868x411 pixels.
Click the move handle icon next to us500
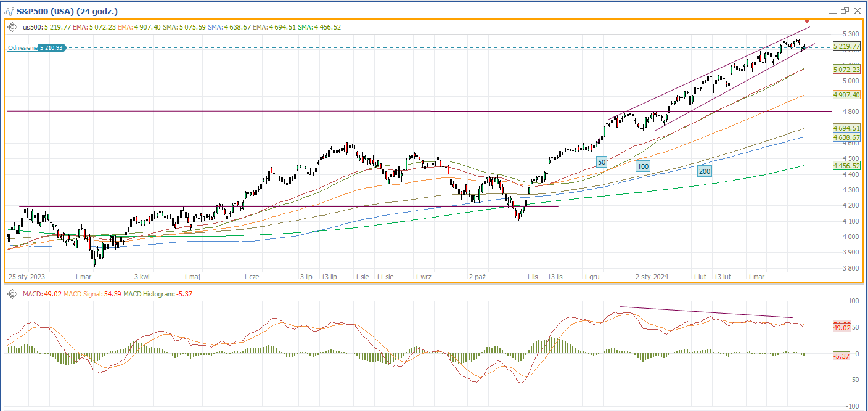(x=12, y=27)
